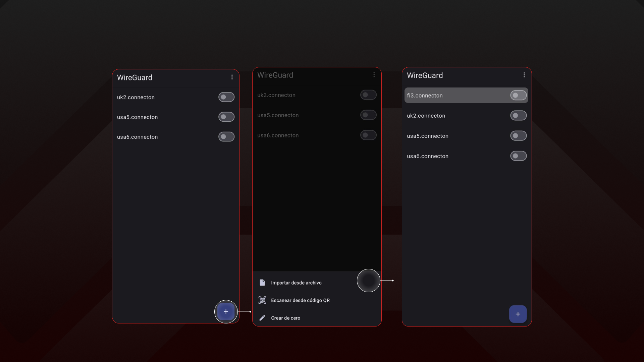Open uk2.connecton entry in right panel
Screen dimensions: 644x362
[426, 116]
